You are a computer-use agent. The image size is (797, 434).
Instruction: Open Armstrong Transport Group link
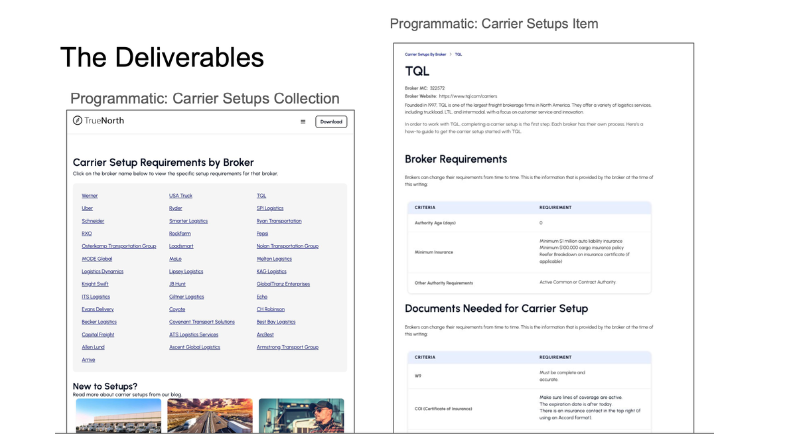tap(288, 347)
